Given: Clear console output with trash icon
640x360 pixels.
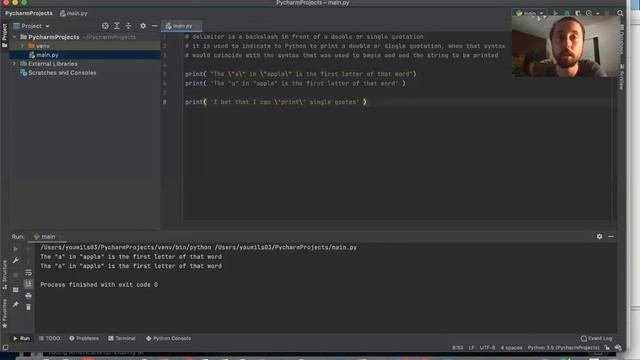Looking at the screenshot, I should [x=29, y=307].
